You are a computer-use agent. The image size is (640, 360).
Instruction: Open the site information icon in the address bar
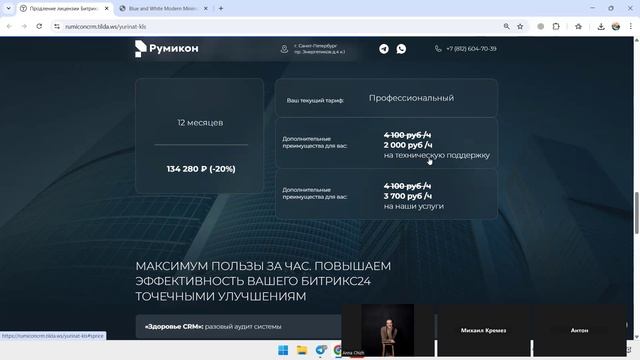[x=57, y=26]
